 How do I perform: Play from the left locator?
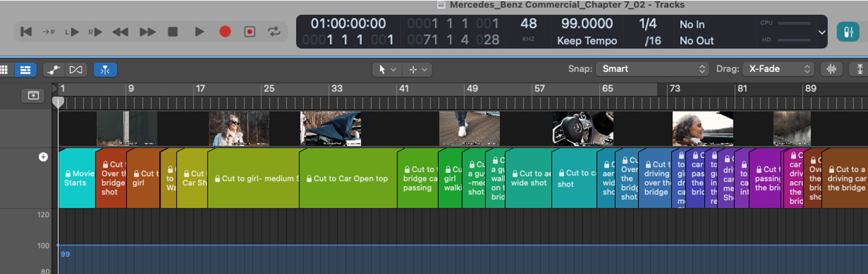point(72,32)
